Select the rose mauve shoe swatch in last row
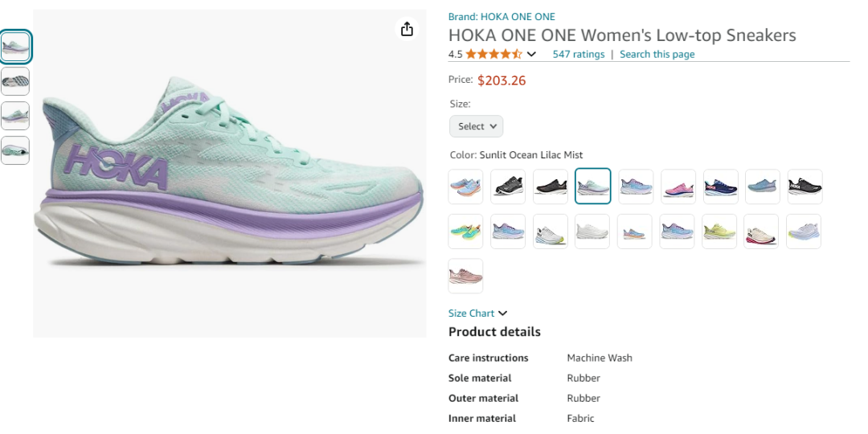Viewport: 868px width, 434px height. pyautogui.click(x=465, y=276)
